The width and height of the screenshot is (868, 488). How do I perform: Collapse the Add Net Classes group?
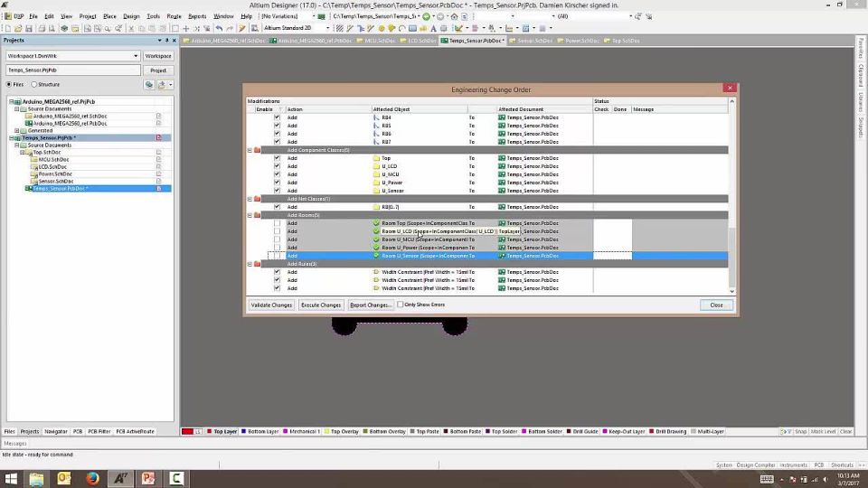click(250, 199)
